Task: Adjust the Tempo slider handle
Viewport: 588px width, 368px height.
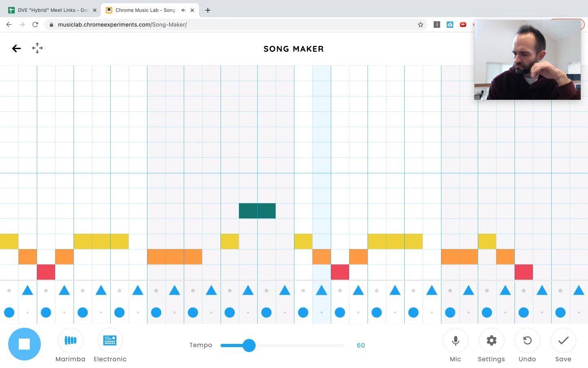Action: coord(249,345)
